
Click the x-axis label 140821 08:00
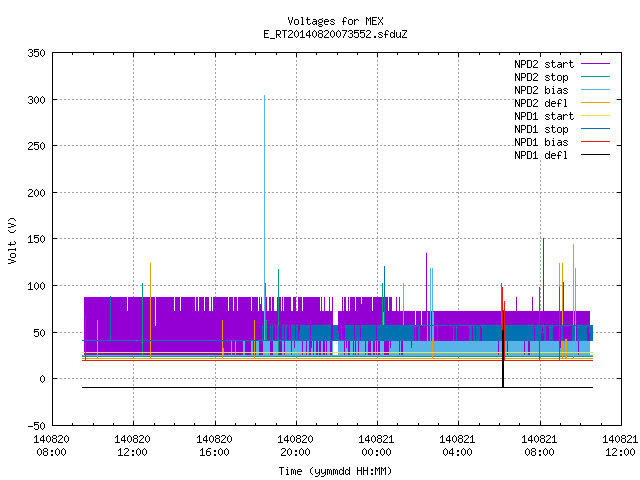(x=539, y=446)
